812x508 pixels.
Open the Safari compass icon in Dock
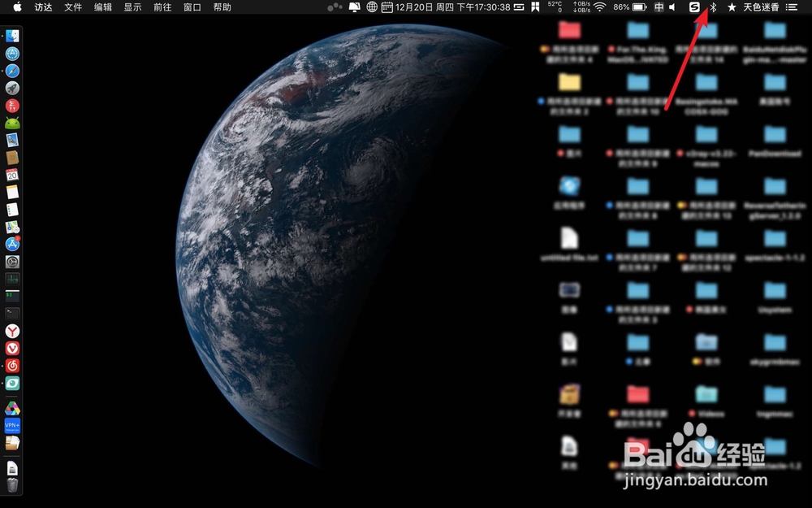(12, 71)
